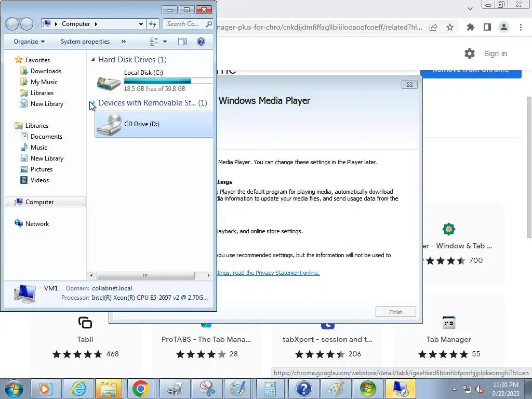Open Snipping Tool from taskbar
Image resolution: width=532 pixels, height=399 pixels.
[207, 389]
